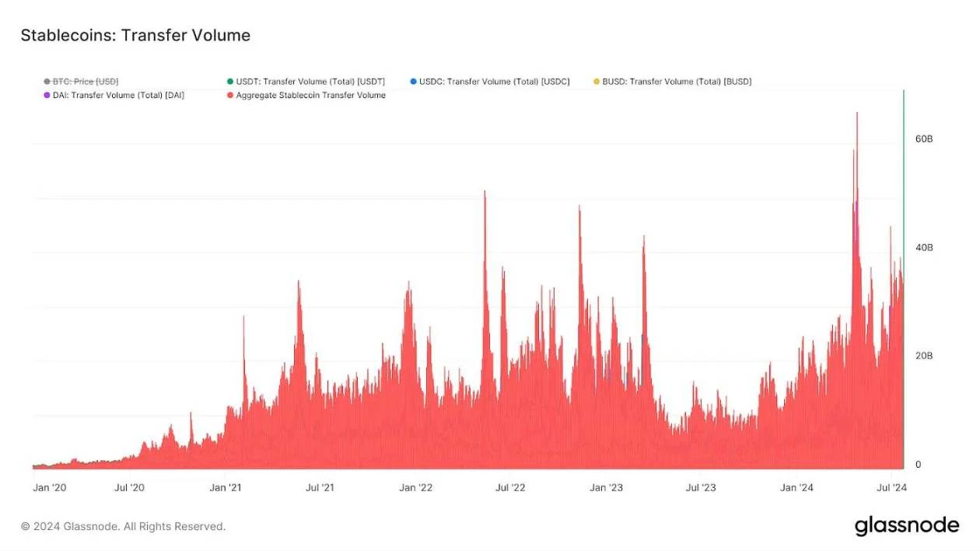Click the 20B y-axis value
The width and height of the screenshot is (980, 551).
[923, 356]
